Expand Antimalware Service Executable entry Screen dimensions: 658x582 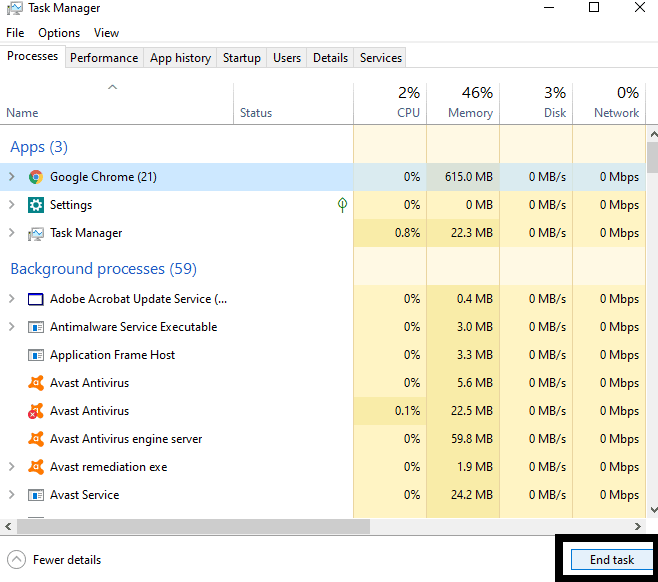click(x=12, y=327)
